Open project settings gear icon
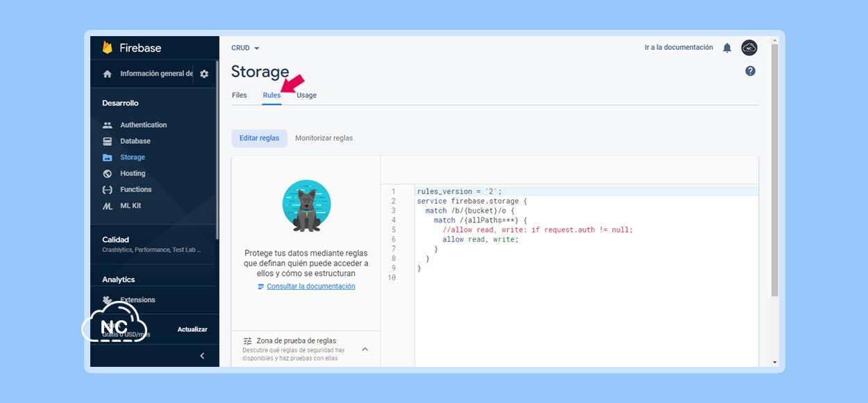 (204, 74)
